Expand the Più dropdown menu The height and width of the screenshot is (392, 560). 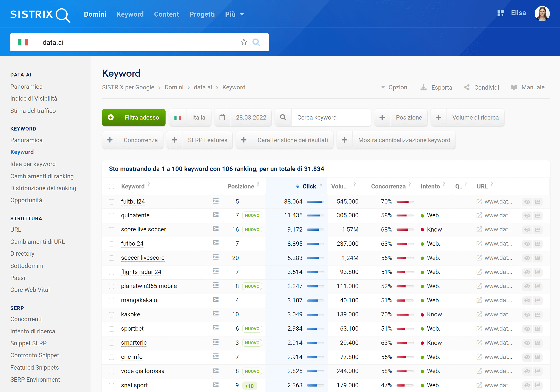(234, 14)
